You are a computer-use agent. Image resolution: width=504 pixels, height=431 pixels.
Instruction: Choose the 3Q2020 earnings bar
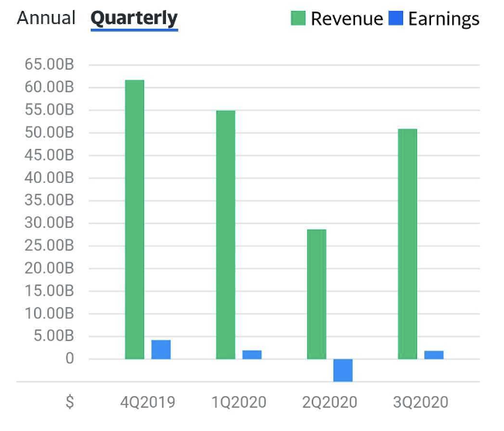pyautogui.click(x=434, y=355)
